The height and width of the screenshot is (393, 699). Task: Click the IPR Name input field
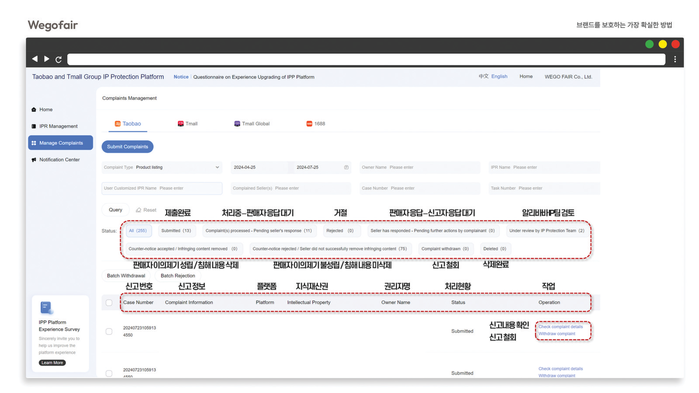544,168
